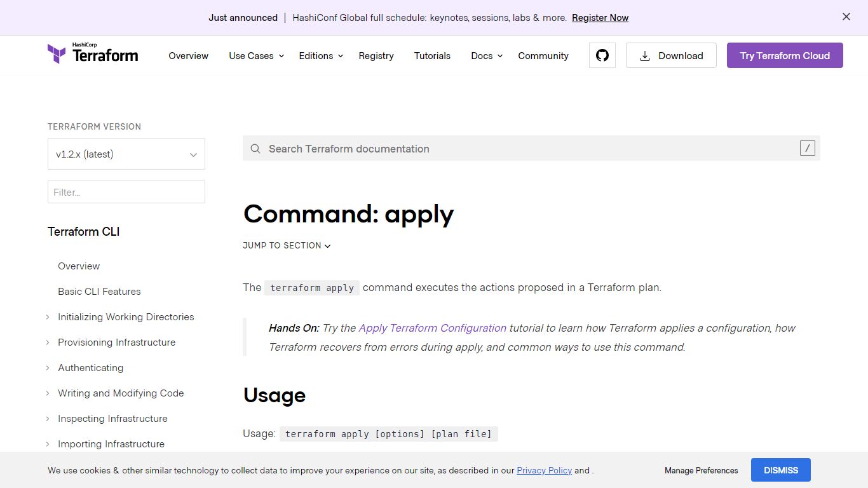Close the HashiConf announcement banner
The image size is (868, 488).
coord(846,17)
